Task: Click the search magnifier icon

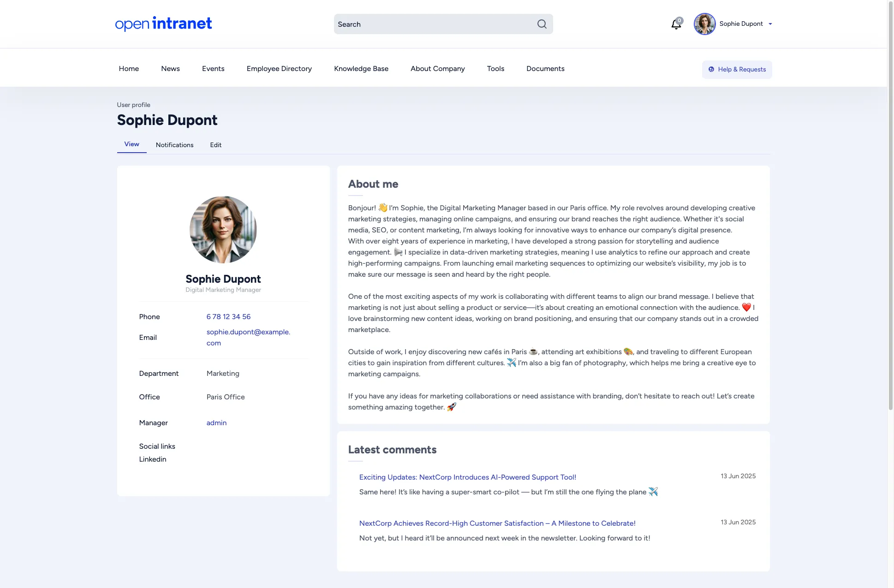Action: point(542,24)
